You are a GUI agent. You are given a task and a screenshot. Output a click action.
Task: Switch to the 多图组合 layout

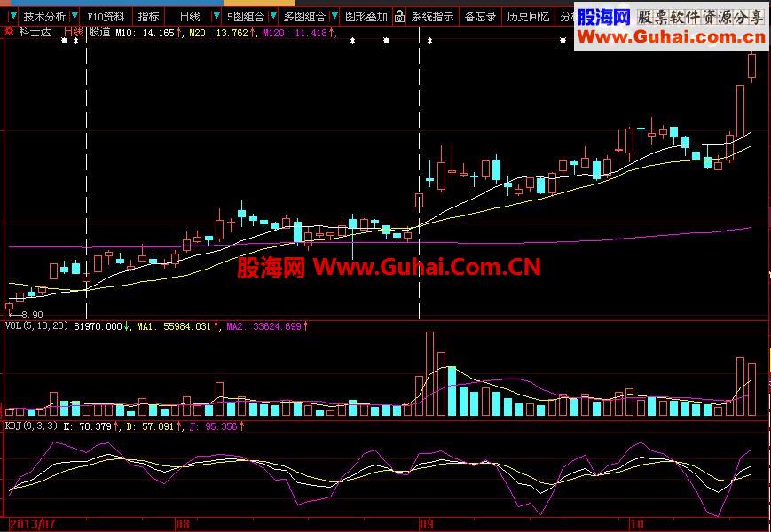(304, 17)
